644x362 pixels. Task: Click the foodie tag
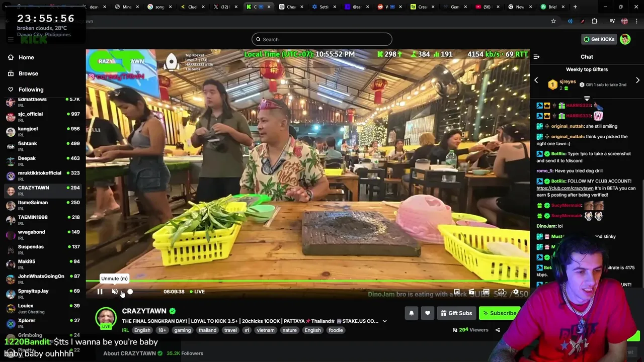tap(336, 330)
